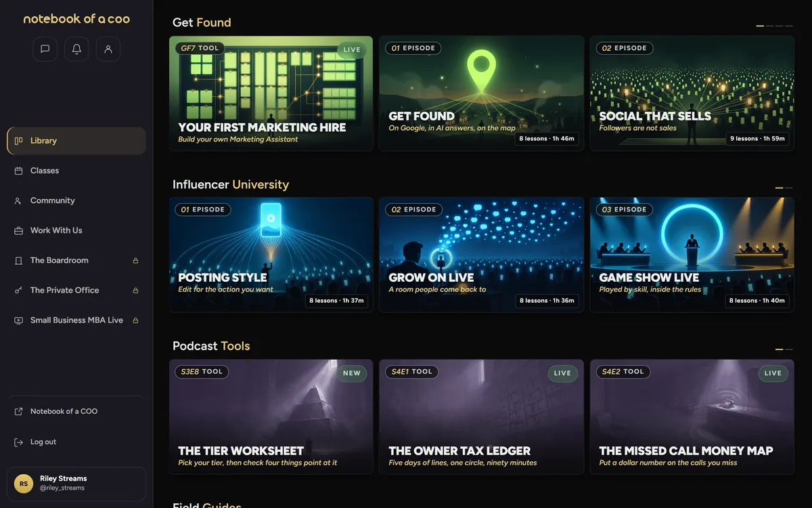Viewport: 812px width, 508px height.
Task: Click the '8 lessons · 1h 36m' label
Action: [547, 301]
